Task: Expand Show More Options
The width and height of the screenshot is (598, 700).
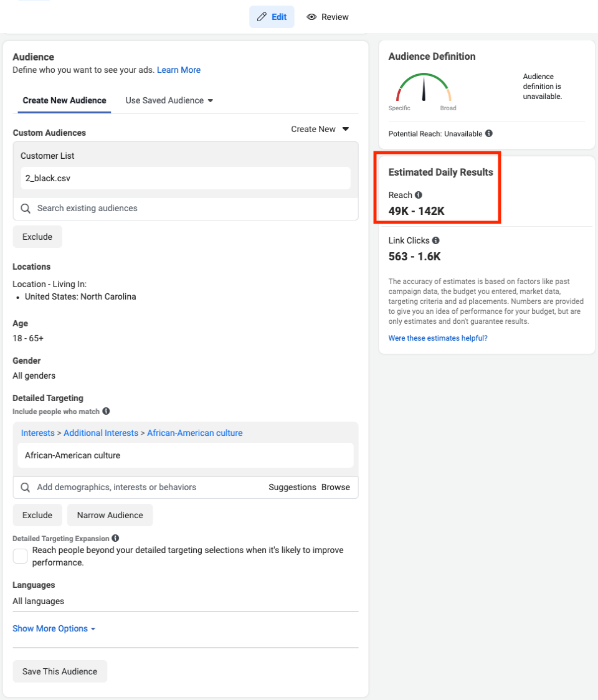Action: (54, 628)
